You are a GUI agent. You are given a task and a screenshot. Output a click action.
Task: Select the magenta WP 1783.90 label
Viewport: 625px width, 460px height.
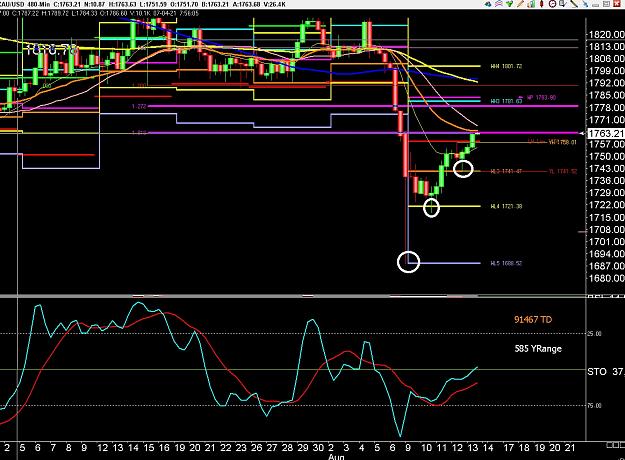click(541, 97)
